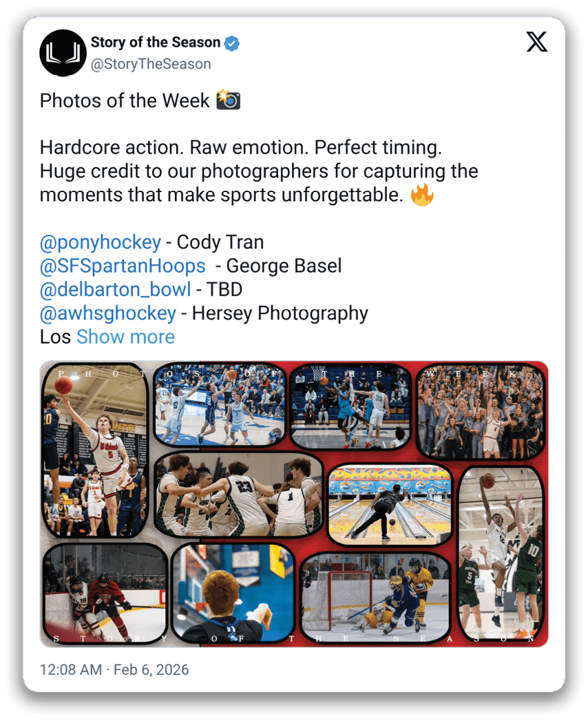Click the fire emoji
This screenshot has width=588, height=721.
click(422, 194)
